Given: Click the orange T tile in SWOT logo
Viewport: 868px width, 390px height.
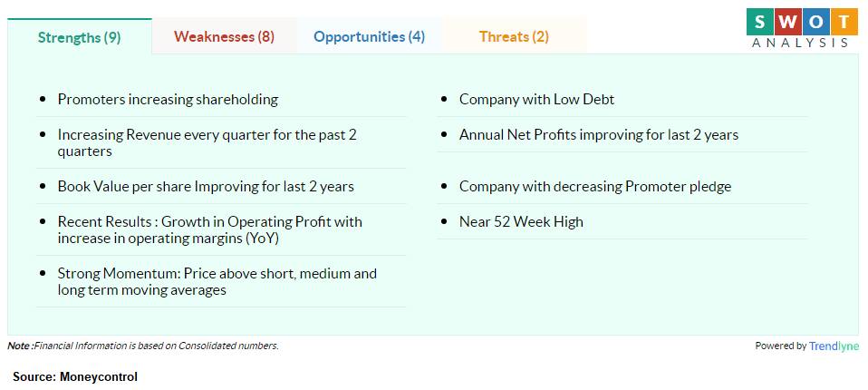Looking at the screenshot, I should (x=844, y=22).
